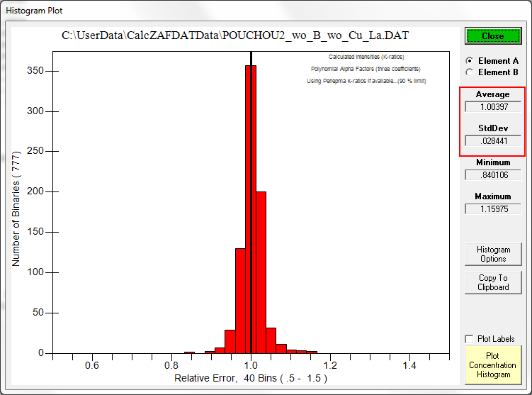
Task: Select the Element A radio button
Action: click(x=469, y=61)
